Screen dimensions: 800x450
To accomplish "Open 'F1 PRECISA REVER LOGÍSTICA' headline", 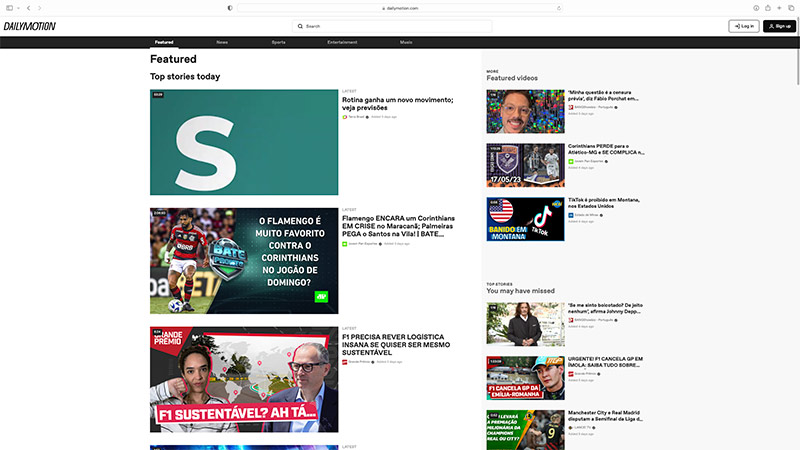I will [396, 345].
